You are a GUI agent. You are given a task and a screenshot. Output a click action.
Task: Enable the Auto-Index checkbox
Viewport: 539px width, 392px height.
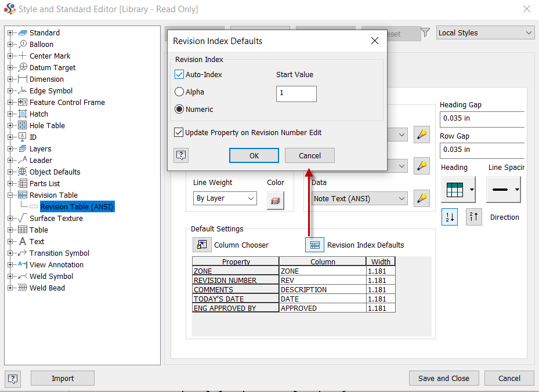(179, 74)
